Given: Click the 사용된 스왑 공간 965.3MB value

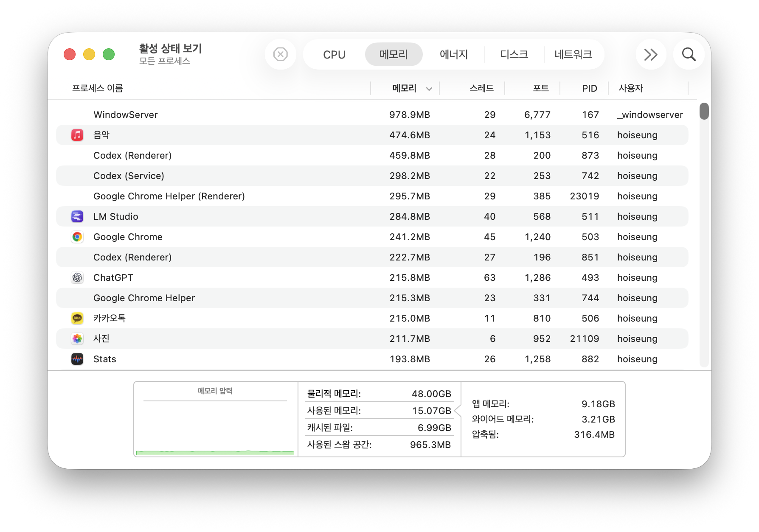Looking at the screenshot, I should [x=430, y=445].
